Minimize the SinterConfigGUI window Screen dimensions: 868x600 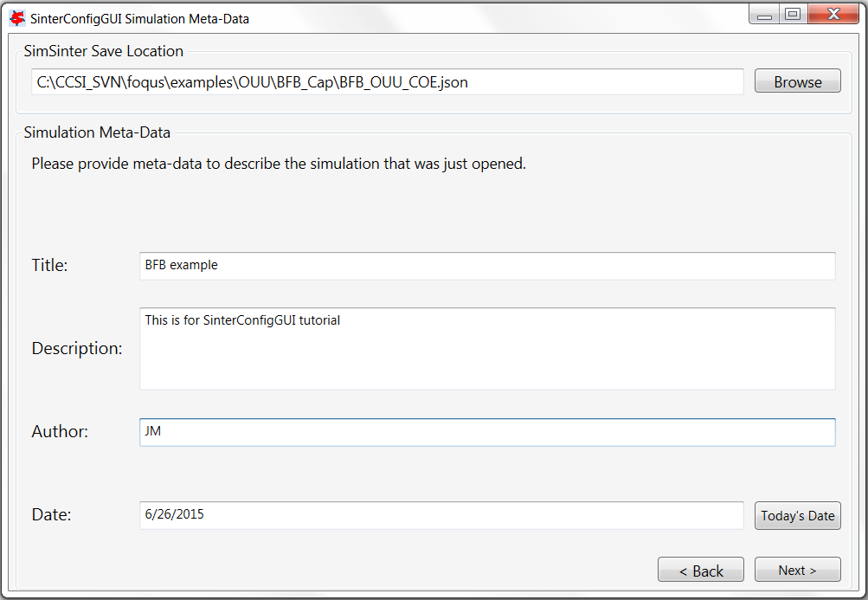point(763,15)
